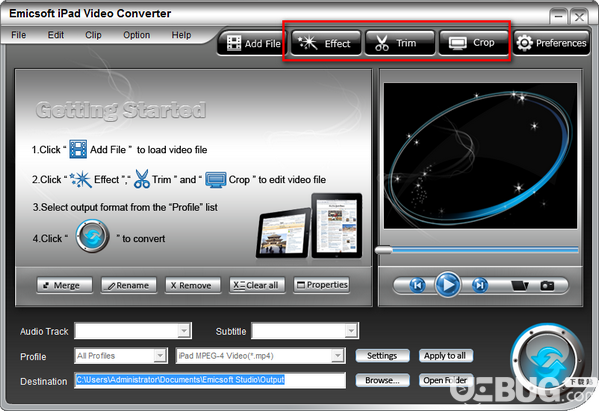
Task: Expand the All Profiles category dropdown
Action: point(160,356)
